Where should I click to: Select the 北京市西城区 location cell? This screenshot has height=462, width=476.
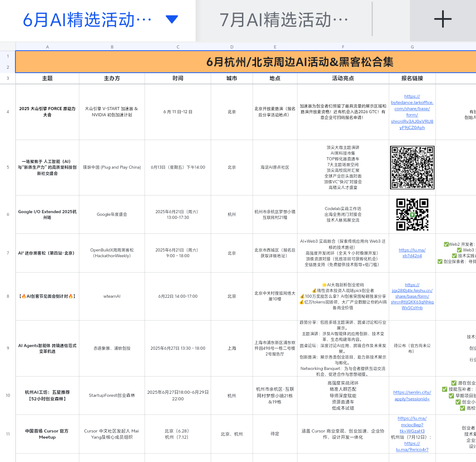pos(275,253)
